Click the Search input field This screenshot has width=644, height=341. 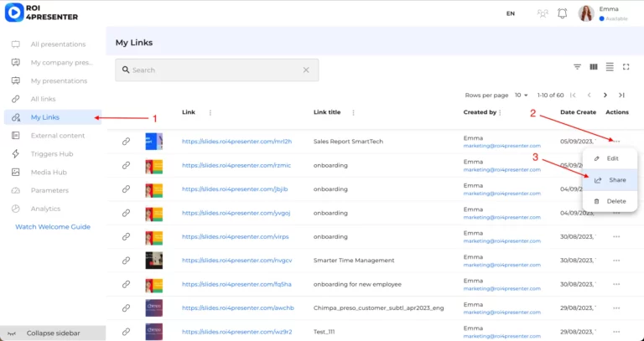(x=216, y=70)
